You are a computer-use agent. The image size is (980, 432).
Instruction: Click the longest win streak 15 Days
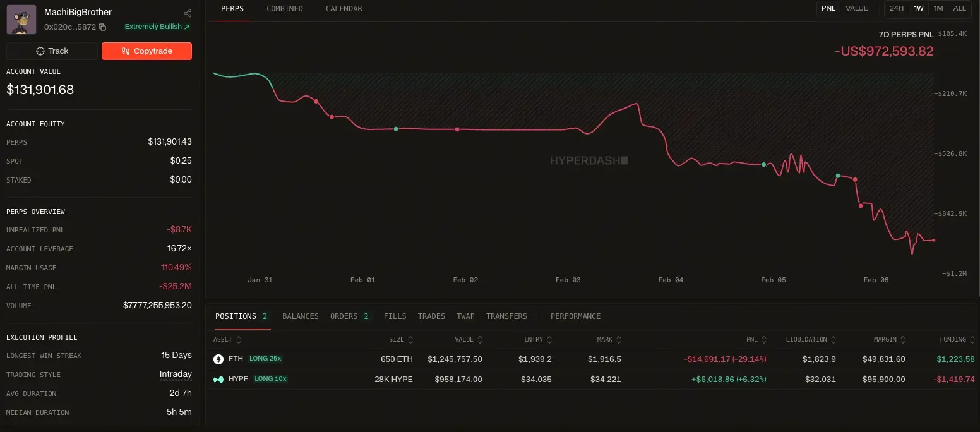coord(176,356)
